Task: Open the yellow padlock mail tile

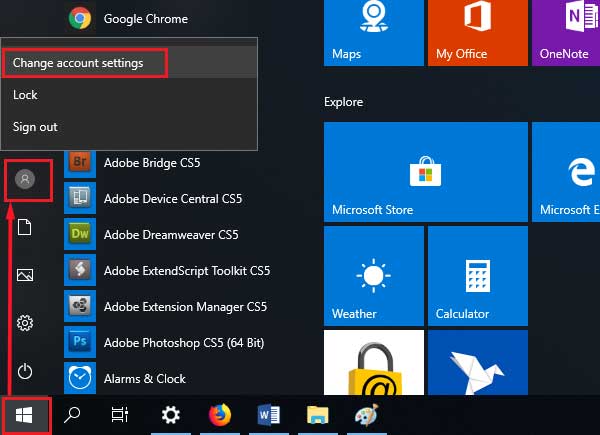Action: (x=374, y=362)
